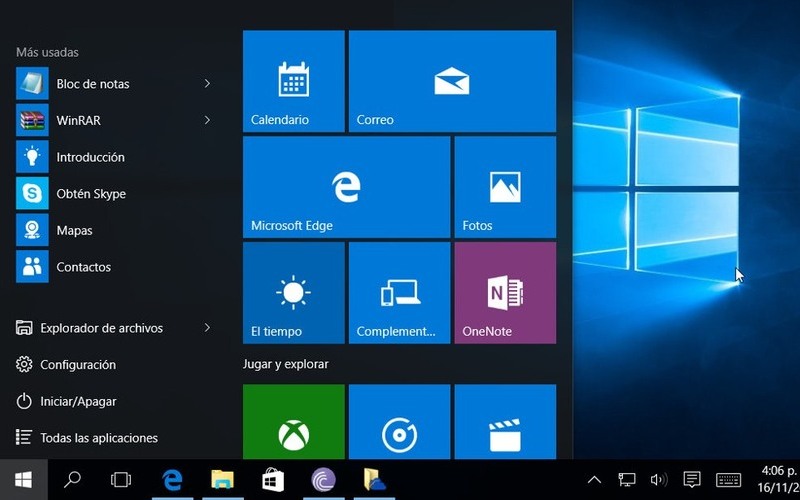Open taskbar search magnifier
The image size is (800, 500).
point(72,480)
